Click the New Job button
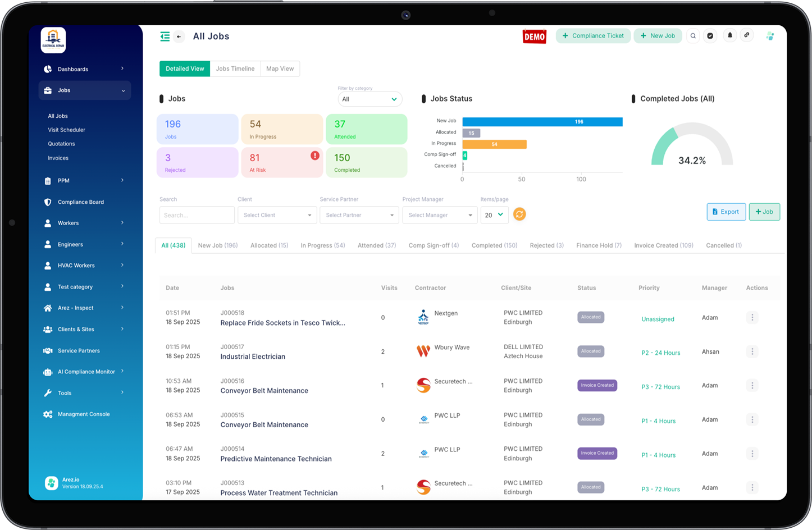 pyautogui.click(x=658, y=35)
